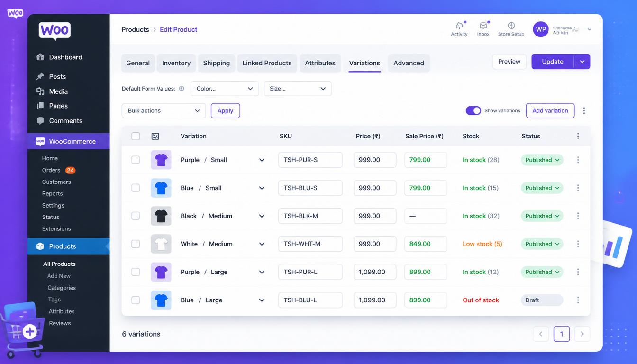This screenshot has width=637, height=364.
Task: Open the table header three-dots menu
Action: tap(578, 136)
